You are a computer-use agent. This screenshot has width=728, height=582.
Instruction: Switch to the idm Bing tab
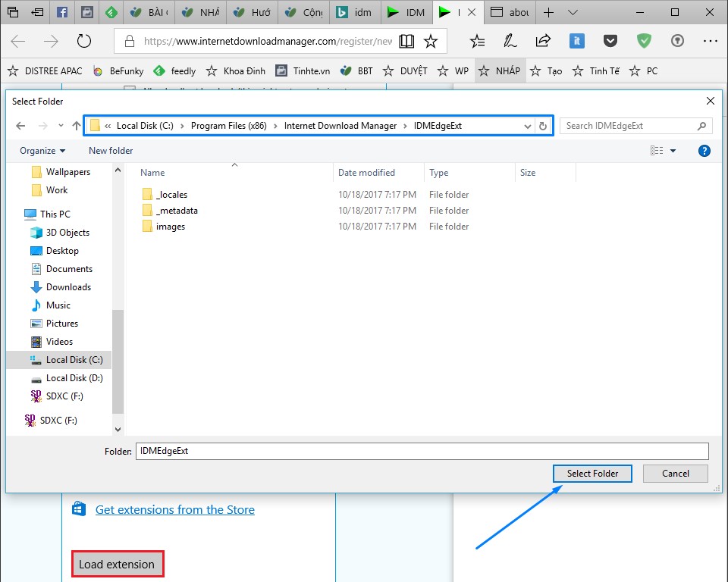356,12
